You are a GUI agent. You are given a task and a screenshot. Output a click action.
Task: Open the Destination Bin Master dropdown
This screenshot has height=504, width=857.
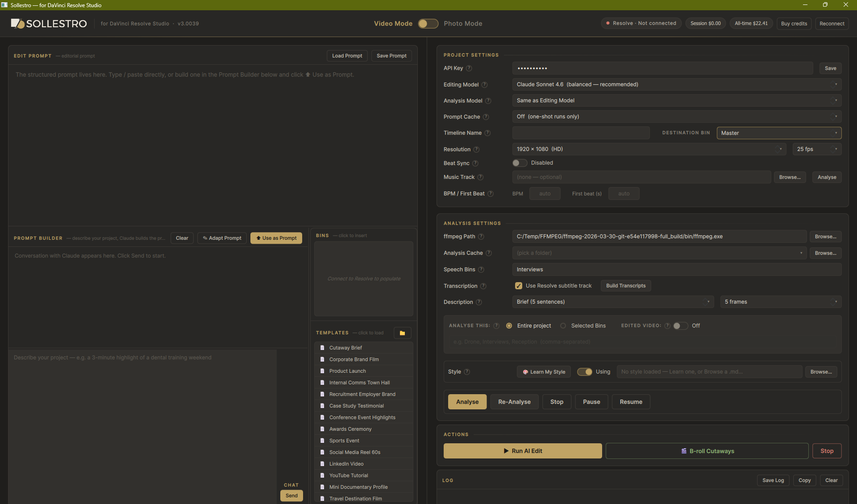[x=779, y=133]
